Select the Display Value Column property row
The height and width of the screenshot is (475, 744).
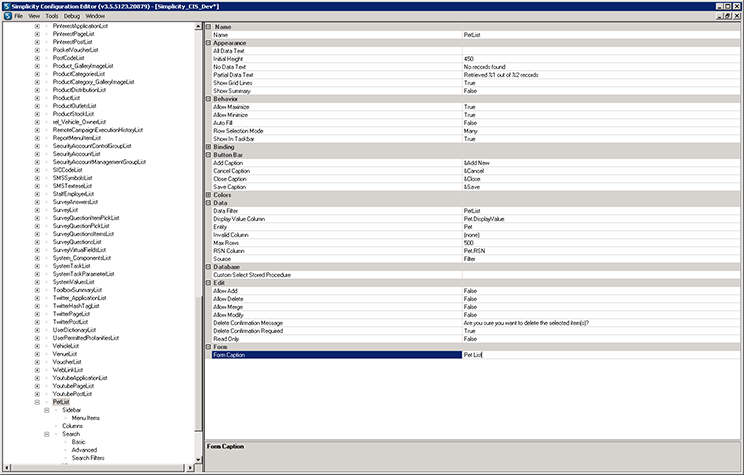coord(476,219)
